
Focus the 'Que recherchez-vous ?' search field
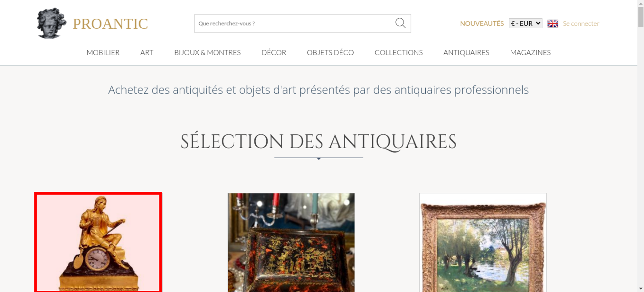pyautogui.click(x=295, y=23)
